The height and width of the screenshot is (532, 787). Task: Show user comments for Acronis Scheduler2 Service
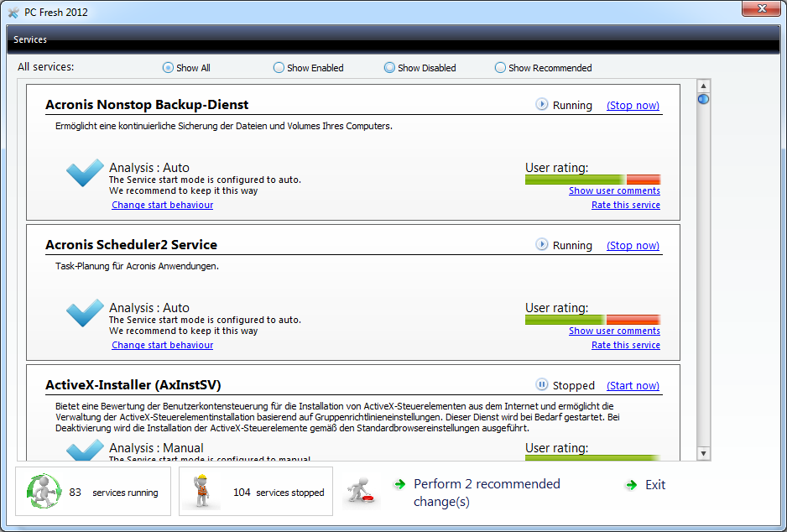(x=614, y=331)
